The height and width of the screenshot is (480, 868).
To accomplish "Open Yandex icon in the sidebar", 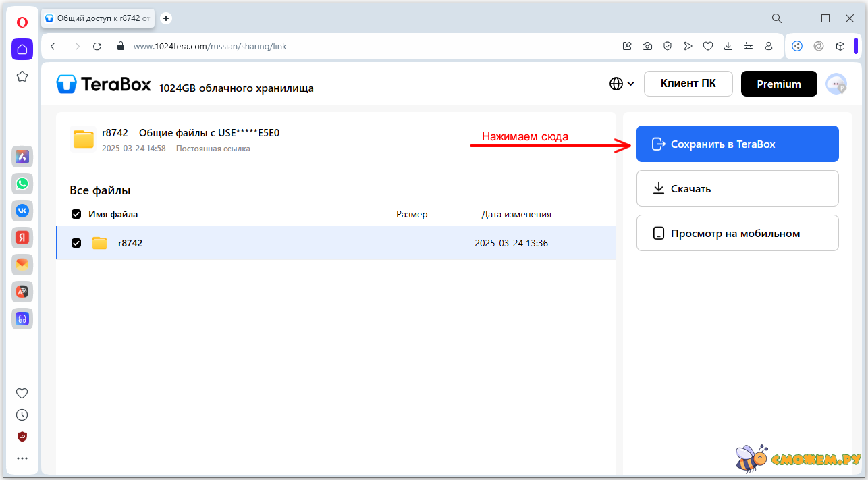I will coord(22,238).
